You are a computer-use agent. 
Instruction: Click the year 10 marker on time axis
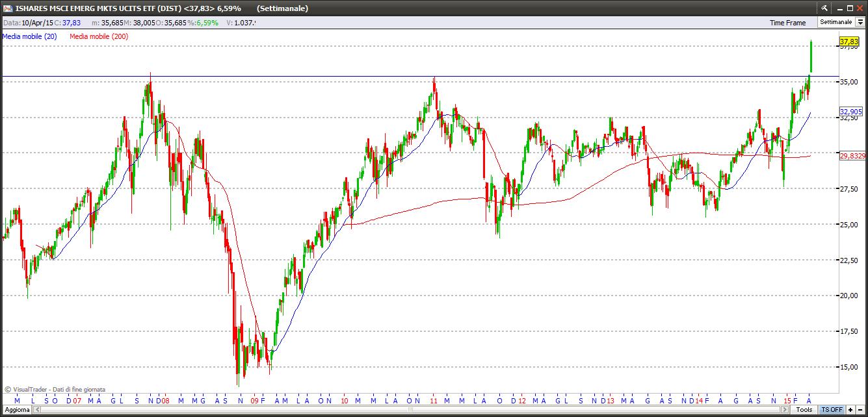click(x=344, y=401)
